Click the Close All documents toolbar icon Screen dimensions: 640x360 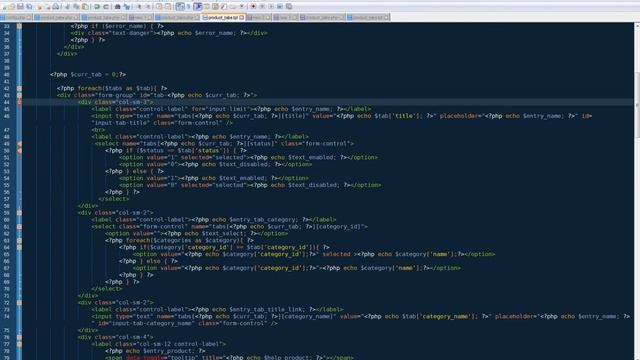coord(48,7)
